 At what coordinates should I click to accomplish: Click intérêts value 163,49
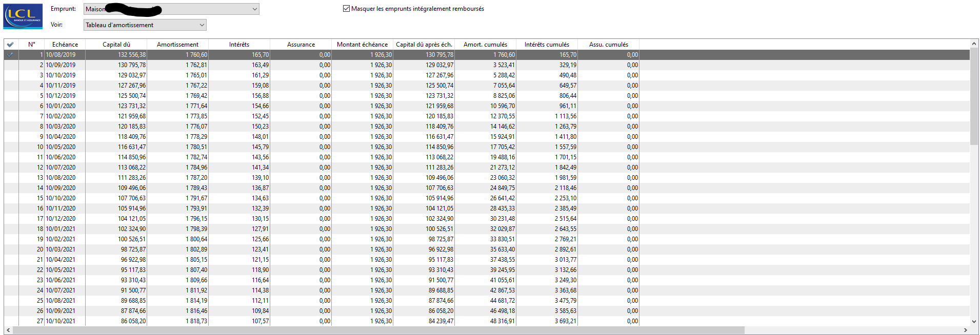coord(260,65)
